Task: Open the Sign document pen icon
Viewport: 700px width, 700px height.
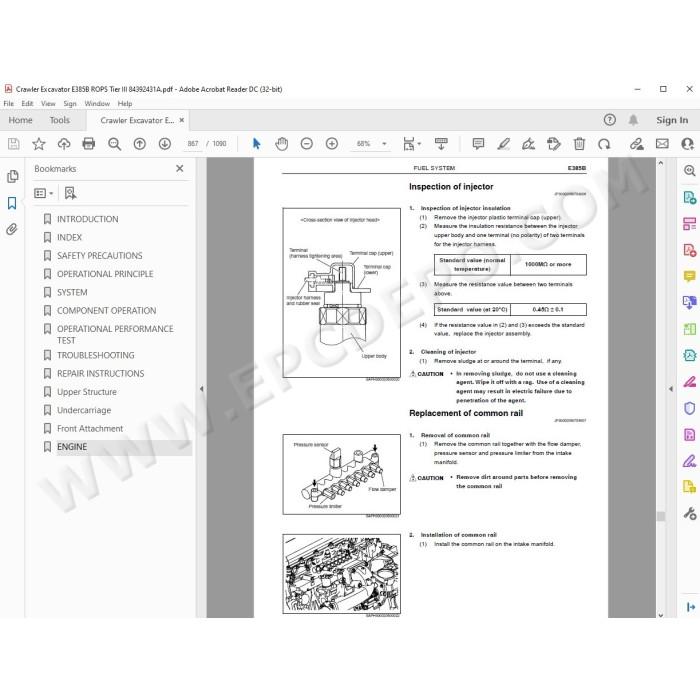Action: (529, 144)
